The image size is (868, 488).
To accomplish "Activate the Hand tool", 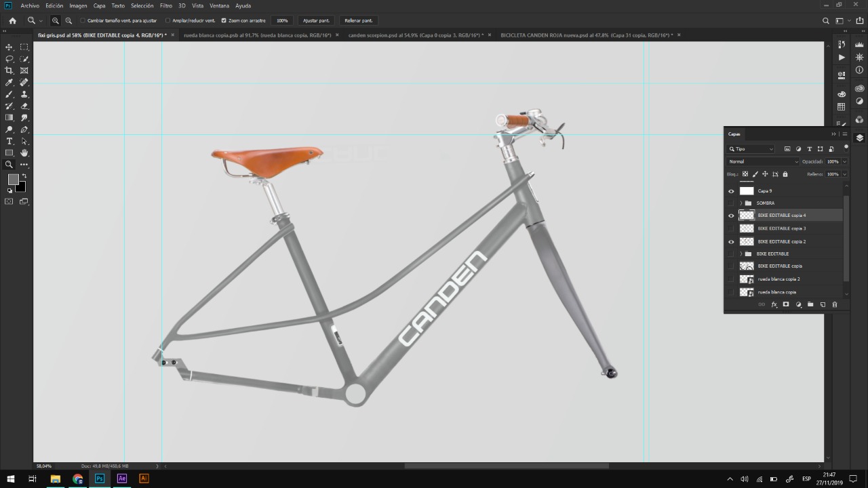I will 24,153.
